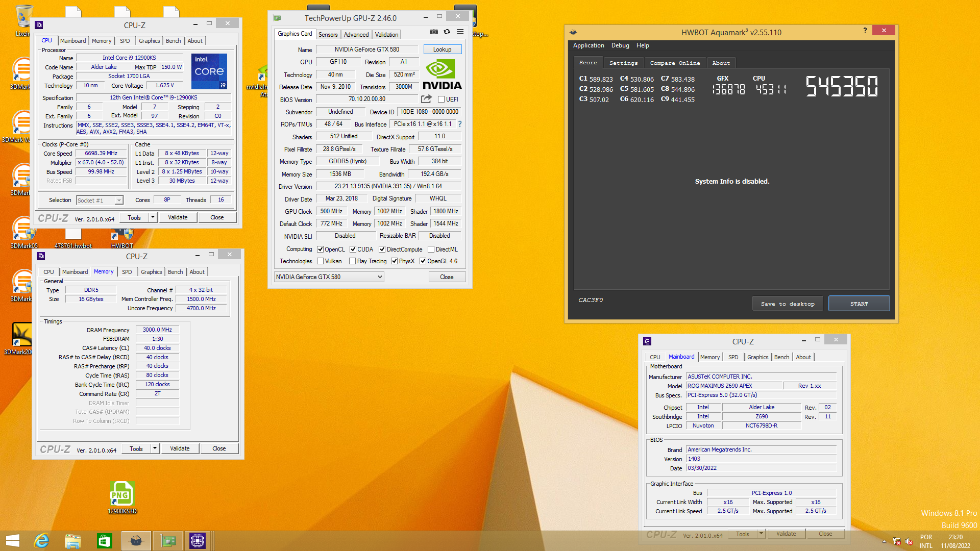The height and width of the screenshot is (551, 980).
Task: Toggle the DirectML checkbox
Action: pos(431,249)
